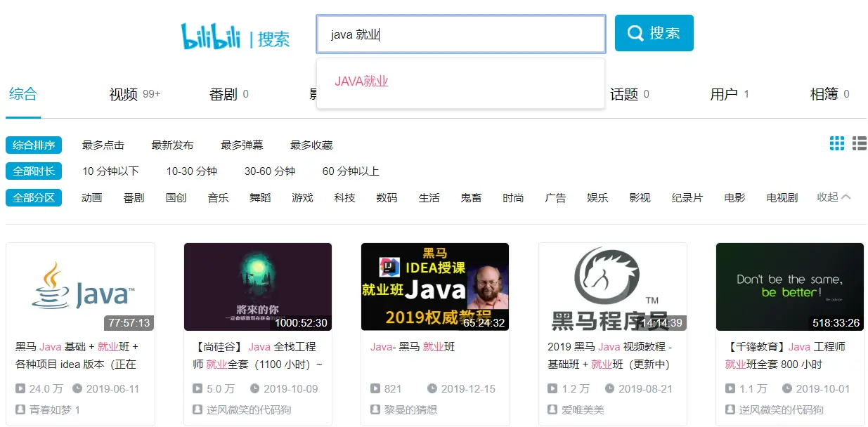The width and height of the screenshot is (868, 427).
Task: Switch to grid view layout icon
Action: coord(837,143)
